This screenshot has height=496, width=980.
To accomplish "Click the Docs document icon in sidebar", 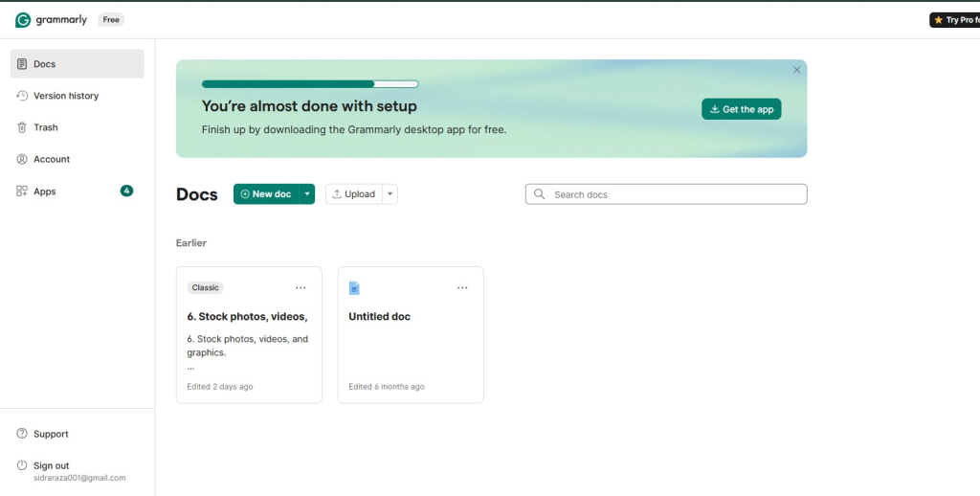I will [22, 64].
